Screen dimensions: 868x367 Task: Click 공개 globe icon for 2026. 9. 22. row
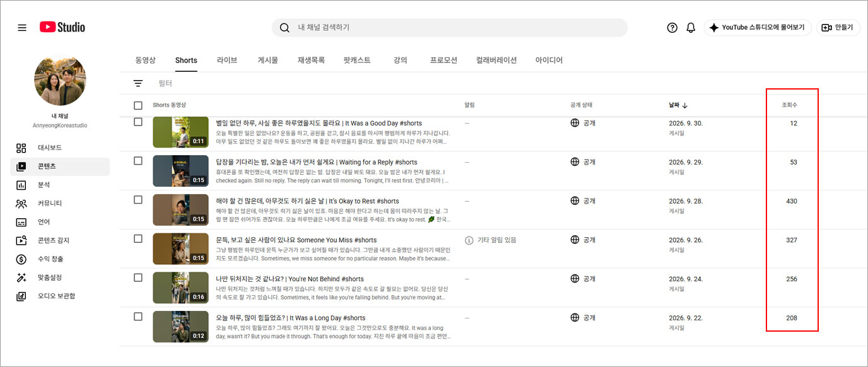click(575, 317)
